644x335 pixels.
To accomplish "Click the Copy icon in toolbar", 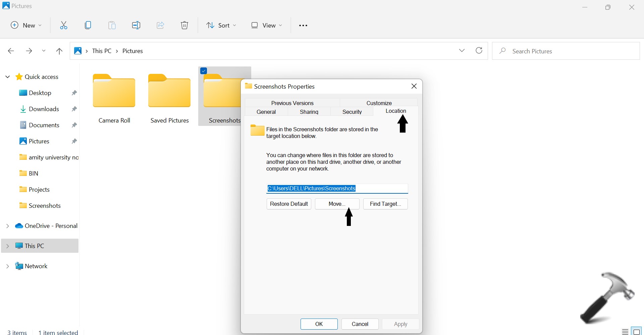I will (x=88, y=26).
